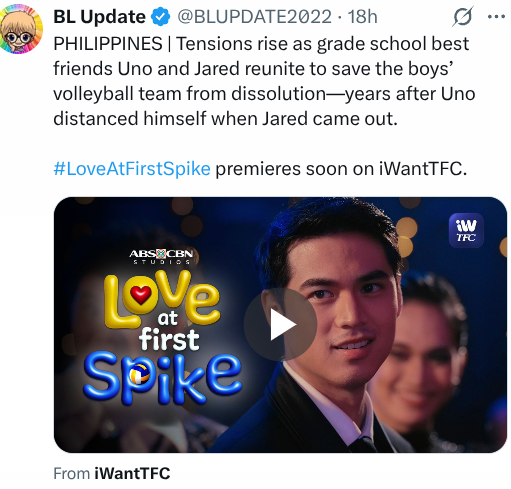Click the blue Spike title lettering
Screen dimensions: 511x489
pyautogui.click(x=162, y=379)
